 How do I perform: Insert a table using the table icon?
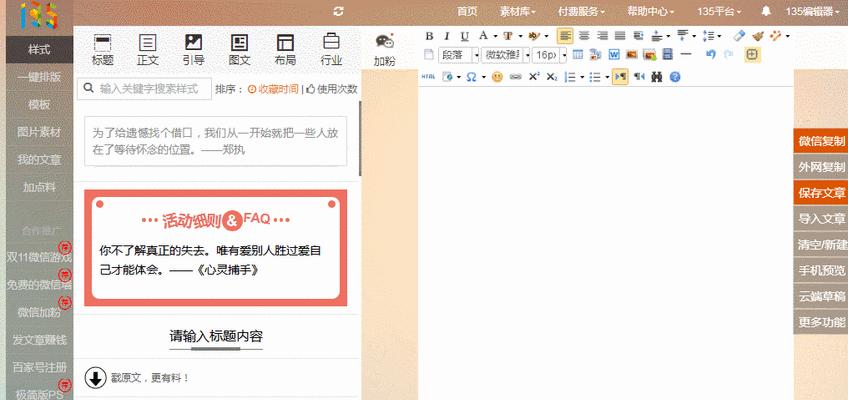pos(578,55)
